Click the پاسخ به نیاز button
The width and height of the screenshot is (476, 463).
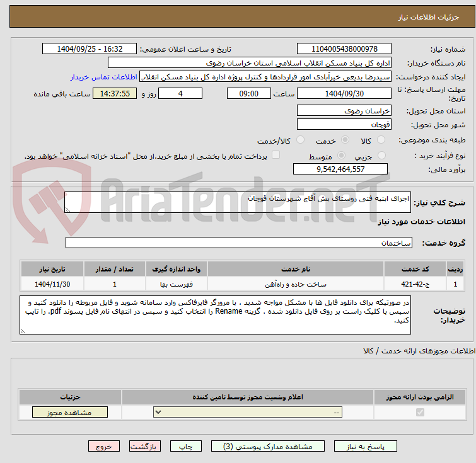(366, 447)
